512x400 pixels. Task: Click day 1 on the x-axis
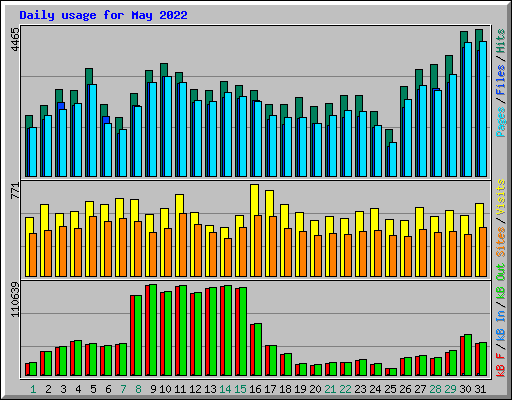point(33,389)
